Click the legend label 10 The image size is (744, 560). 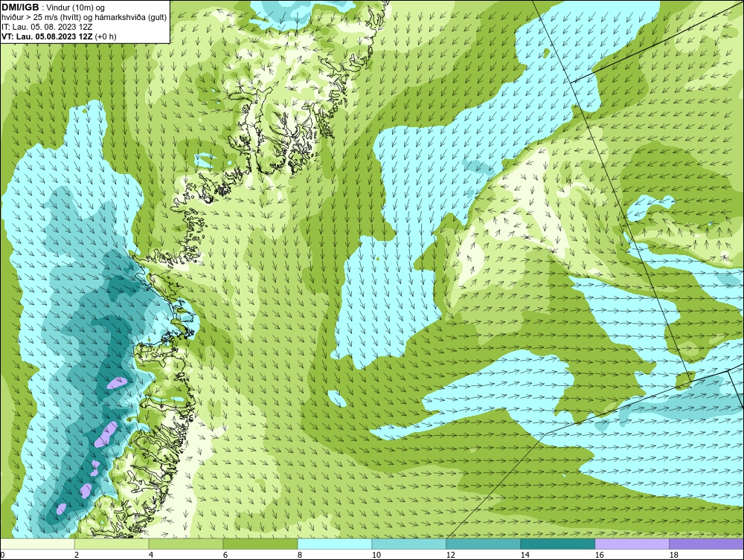coord(376,555)
